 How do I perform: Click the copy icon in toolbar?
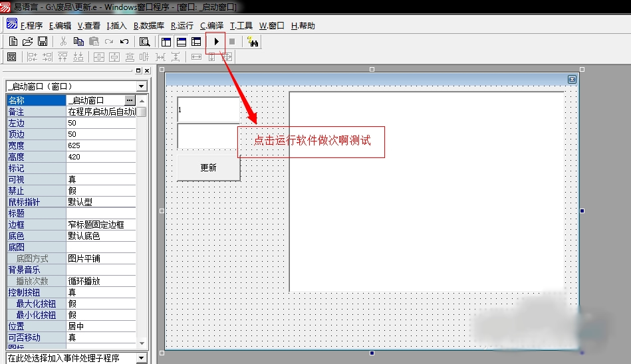(x=78, y=41)
